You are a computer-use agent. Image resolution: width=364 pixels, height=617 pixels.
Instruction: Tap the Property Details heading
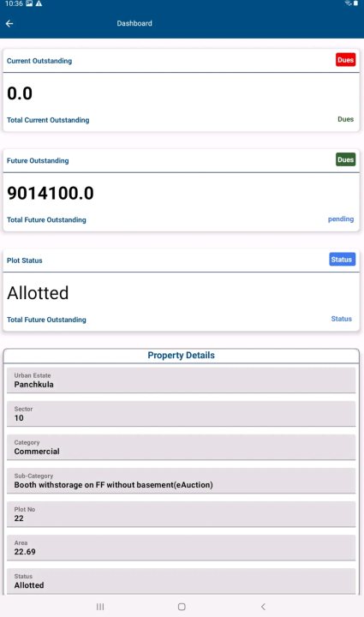182,356
